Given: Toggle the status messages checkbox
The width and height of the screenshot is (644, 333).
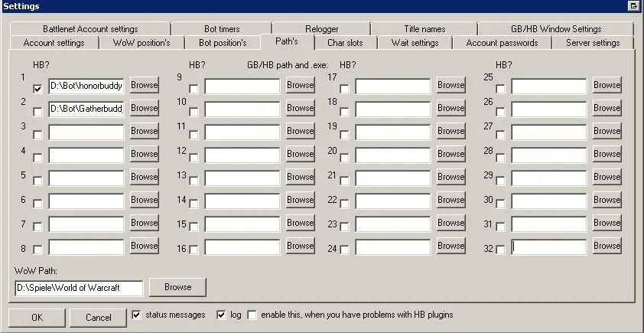Looking at the screenshot, I should point(136,315).
